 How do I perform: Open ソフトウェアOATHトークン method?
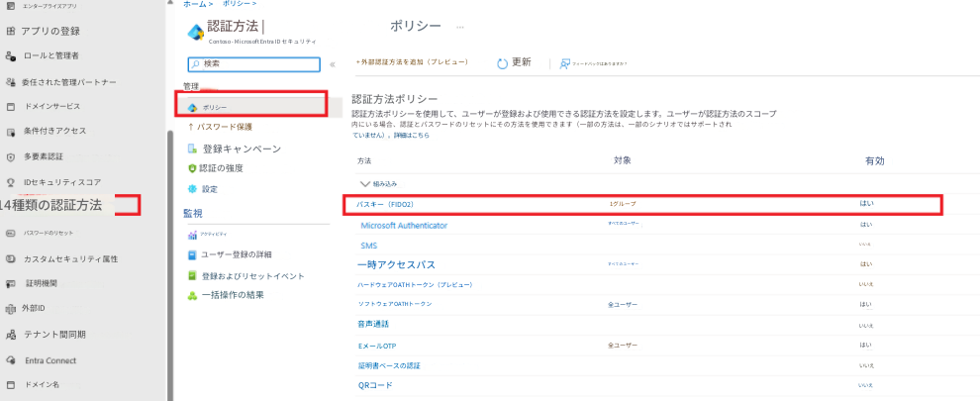click(x=394, y=304)
